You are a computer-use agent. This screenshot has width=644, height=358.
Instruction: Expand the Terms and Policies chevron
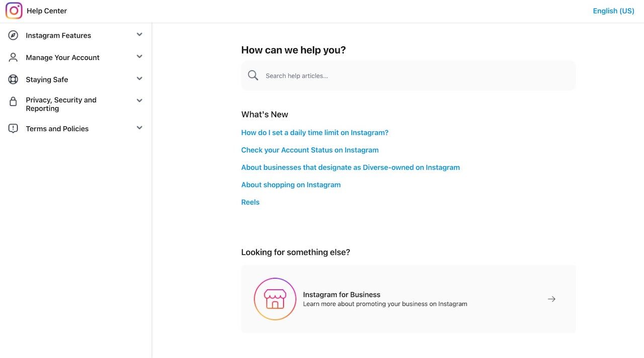pyautogui.click(x=139, y=128)
